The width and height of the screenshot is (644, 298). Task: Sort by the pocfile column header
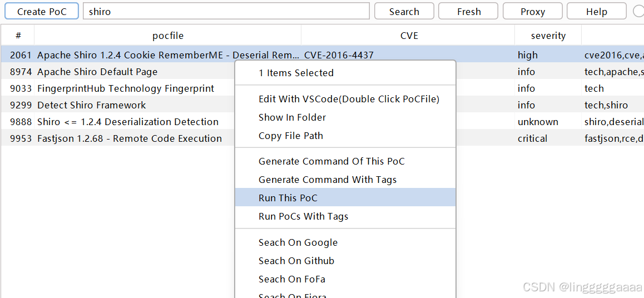pyautogui.click(x=168, y=35)
